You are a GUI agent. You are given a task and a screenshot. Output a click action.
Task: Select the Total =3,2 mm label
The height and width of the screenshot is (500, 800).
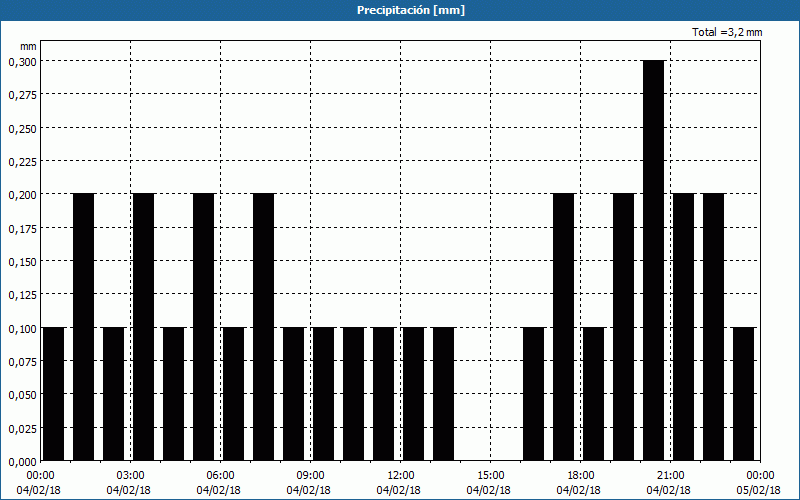727,32
